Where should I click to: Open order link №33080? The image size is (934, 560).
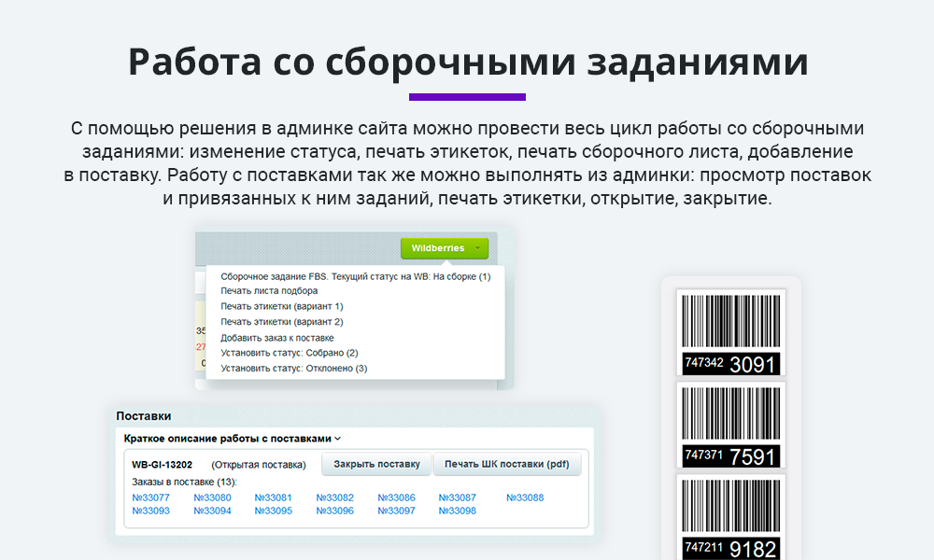click(212, 497)
